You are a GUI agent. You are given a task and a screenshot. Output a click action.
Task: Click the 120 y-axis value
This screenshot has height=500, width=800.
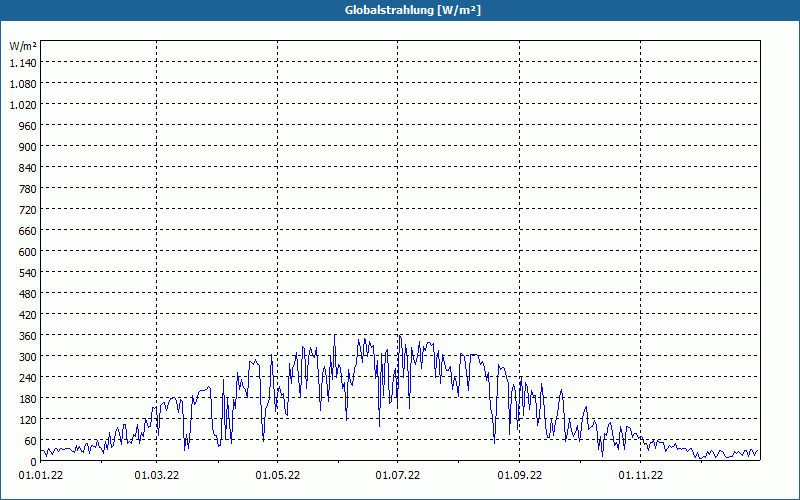[28, 419]
